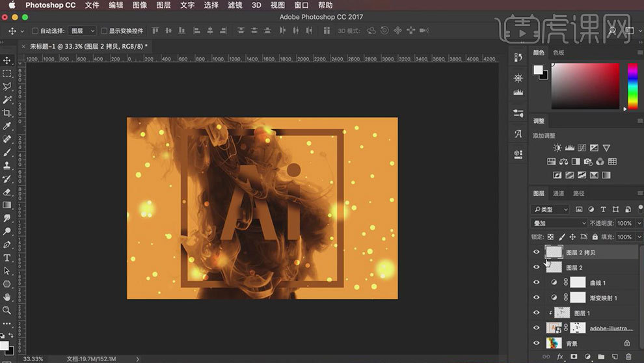Switch to the 通道 tab
The height and width of the screenshot is (363, 644).
(559, 193)
